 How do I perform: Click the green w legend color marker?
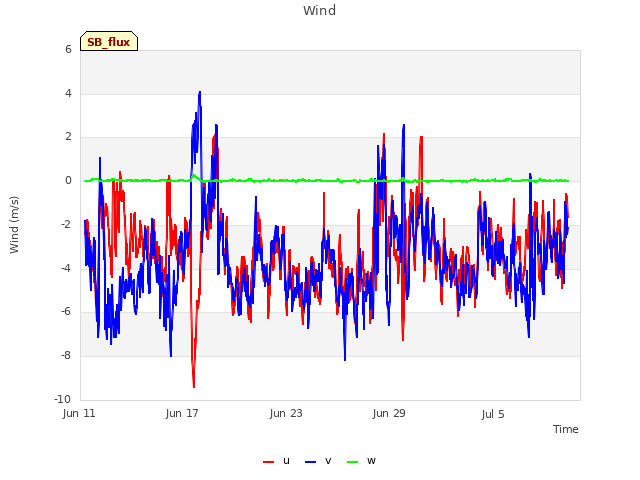(x=352, y=462)
